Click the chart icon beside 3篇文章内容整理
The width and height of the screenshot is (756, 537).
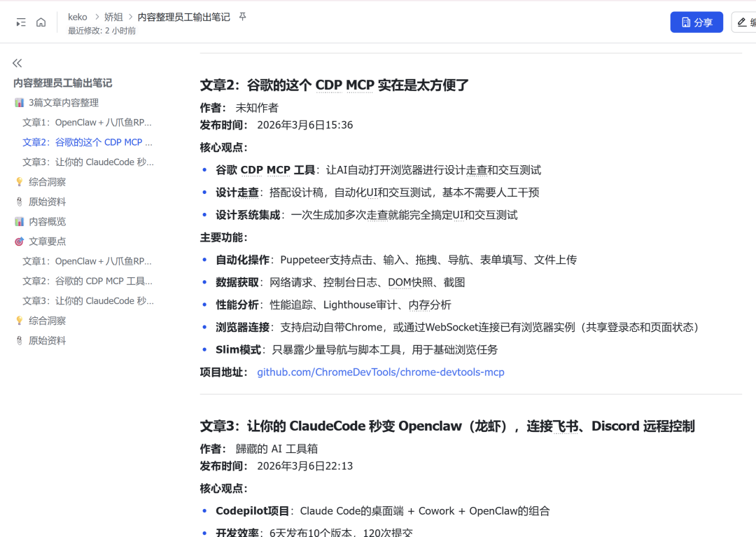pos(19,102)
